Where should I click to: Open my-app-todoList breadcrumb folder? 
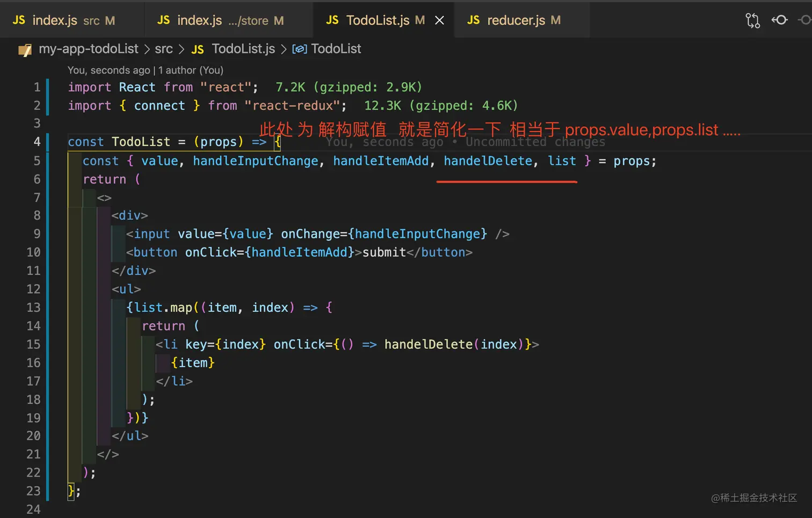89,49
